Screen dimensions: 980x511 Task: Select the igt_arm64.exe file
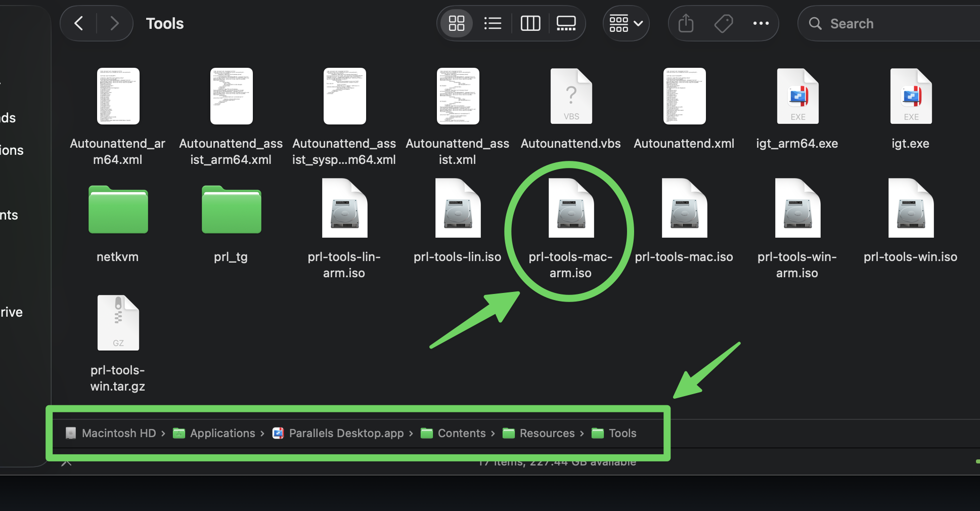click(x=797, y=96)
